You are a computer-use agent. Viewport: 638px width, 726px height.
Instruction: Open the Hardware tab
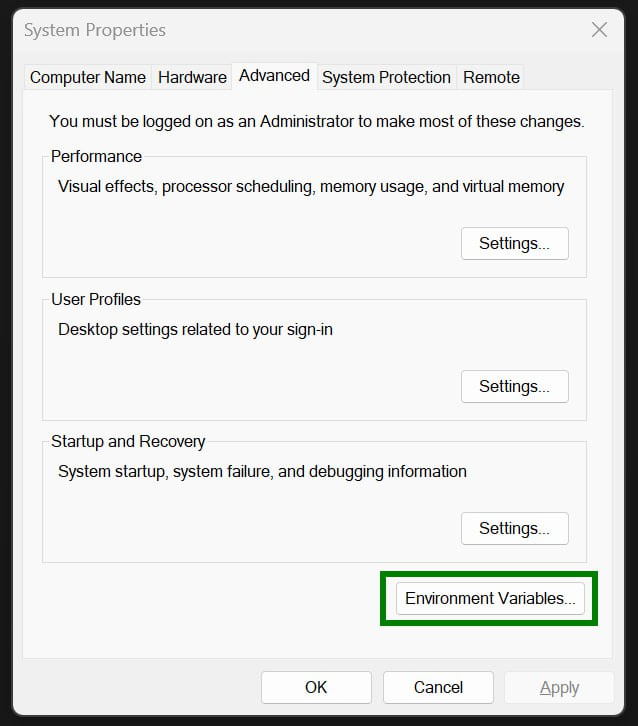(191, 77)
